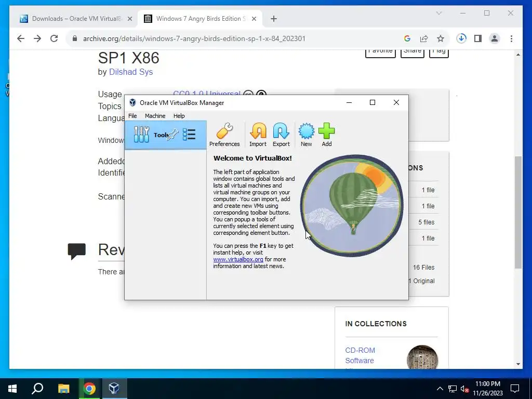Screen dimensions: 532x399
Task: Bookmark this page with the star
Action: pyautogui.click(x=441, y=38)
